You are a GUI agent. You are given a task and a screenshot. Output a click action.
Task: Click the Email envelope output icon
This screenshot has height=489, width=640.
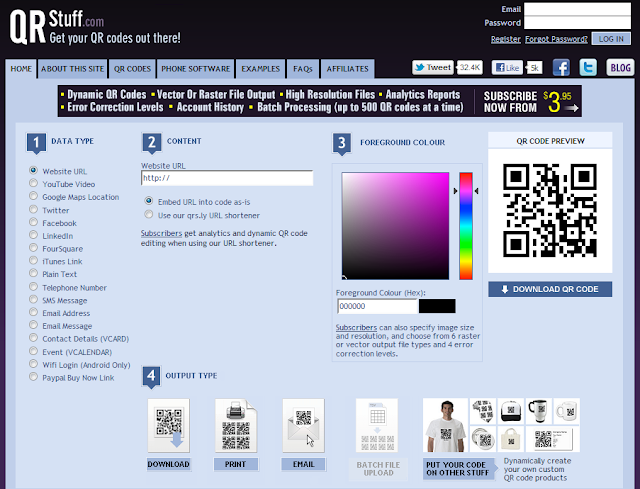[303, 425]
